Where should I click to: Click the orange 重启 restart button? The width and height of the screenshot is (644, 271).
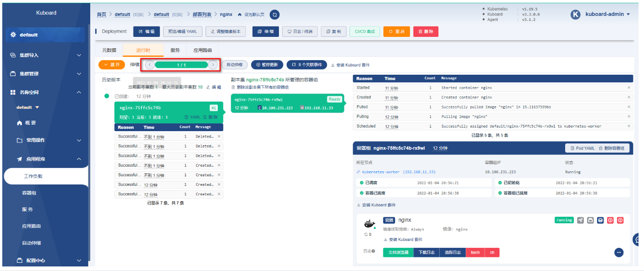(x=397, y=31)
